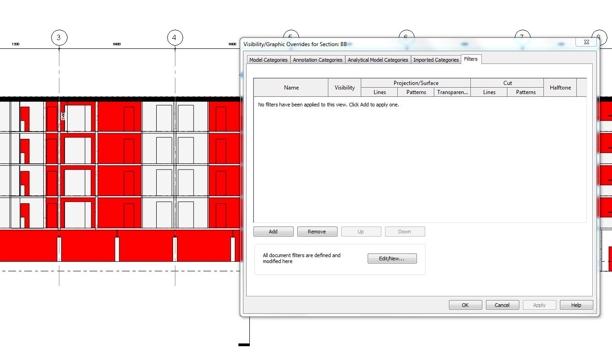Image resolution: width=612 pixels, height=364 pixels.
Task: Click "All document filters are defined" note
Action: click(301, 258)
